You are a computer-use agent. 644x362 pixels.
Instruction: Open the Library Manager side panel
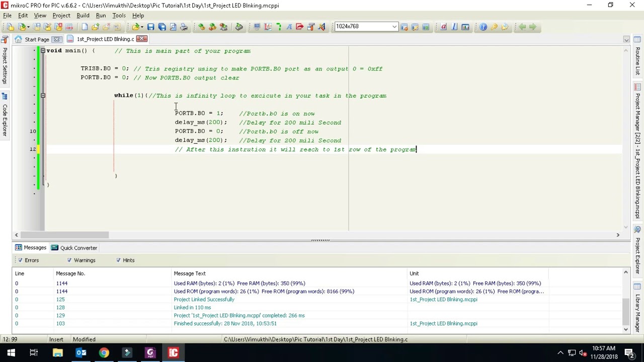(638, 307)
